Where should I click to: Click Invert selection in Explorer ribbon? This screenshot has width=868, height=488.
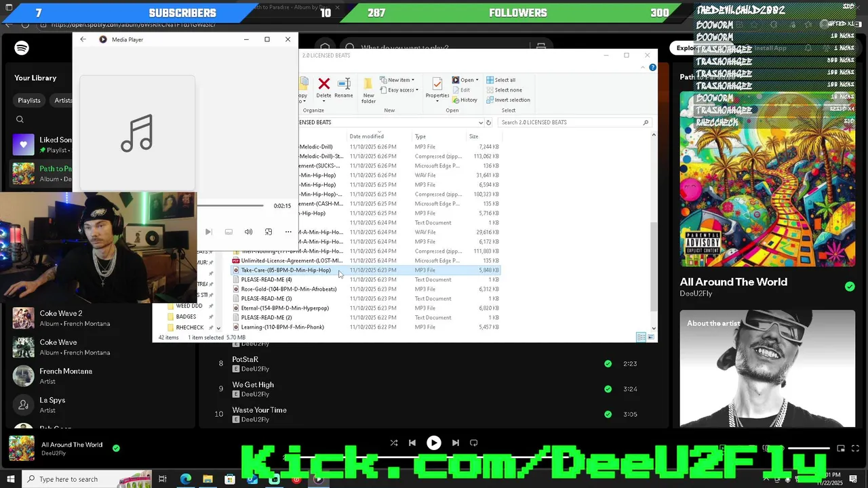click(x=508, y=100)
